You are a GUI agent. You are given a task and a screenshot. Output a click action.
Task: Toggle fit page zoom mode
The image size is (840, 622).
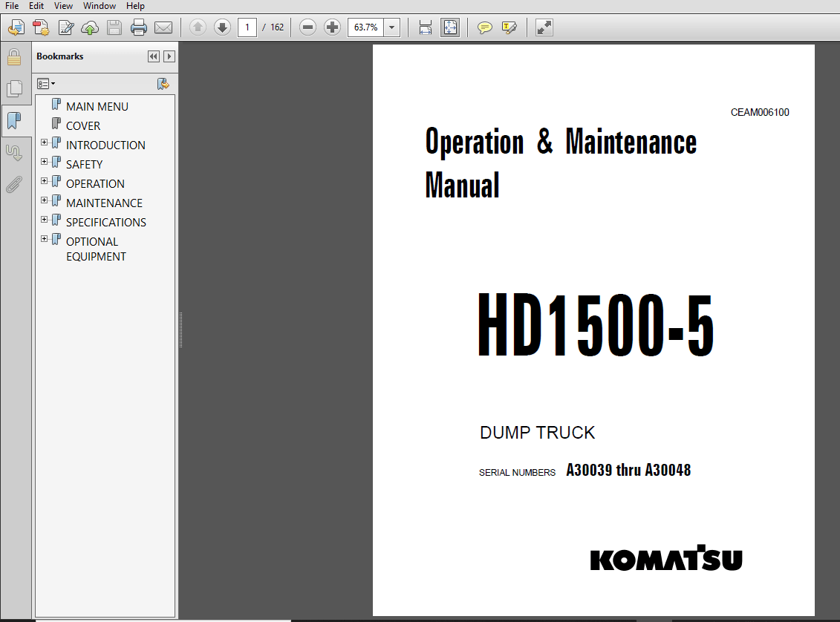[x=450, y=27]
